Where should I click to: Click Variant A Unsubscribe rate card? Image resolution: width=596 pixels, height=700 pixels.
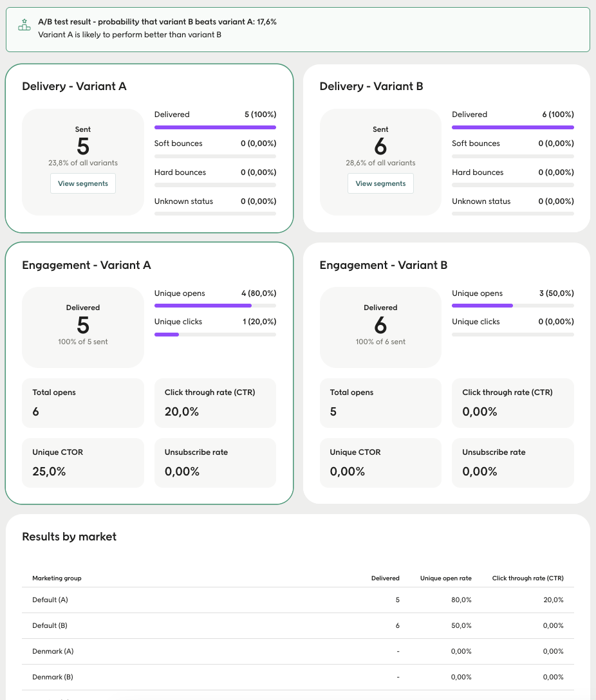click(215, 463)
